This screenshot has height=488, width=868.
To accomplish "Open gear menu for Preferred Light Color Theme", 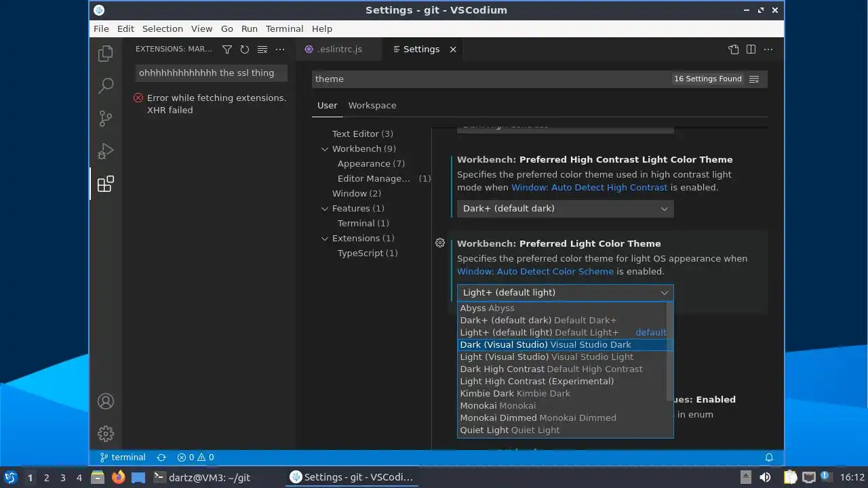I will 440,243.
